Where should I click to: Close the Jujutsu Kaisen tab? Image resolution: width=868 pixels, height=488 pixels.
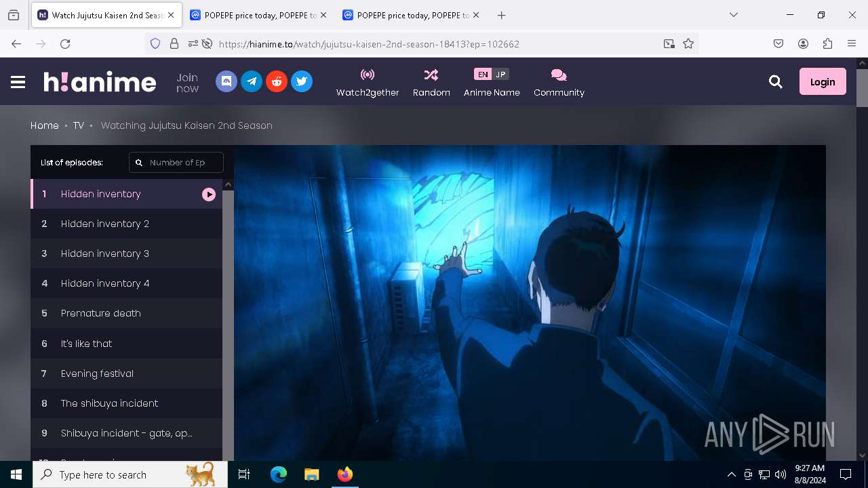[171, 15]
